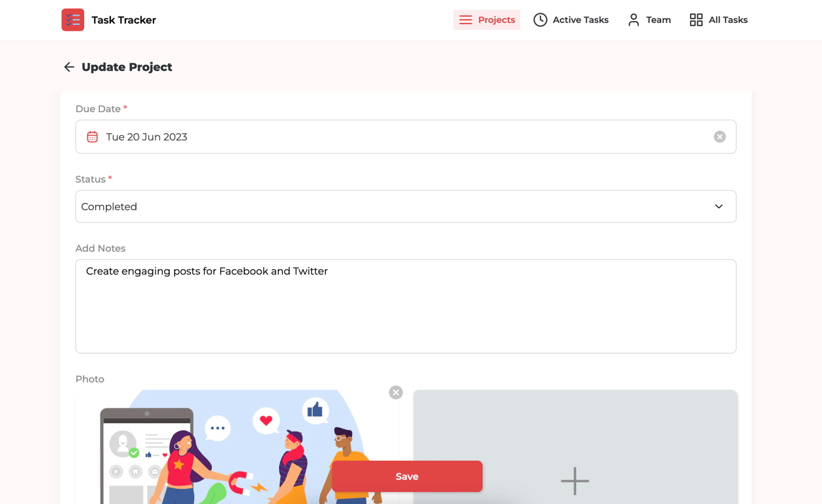
Task: Open the All Tasks tab
Action: [719, 20]
